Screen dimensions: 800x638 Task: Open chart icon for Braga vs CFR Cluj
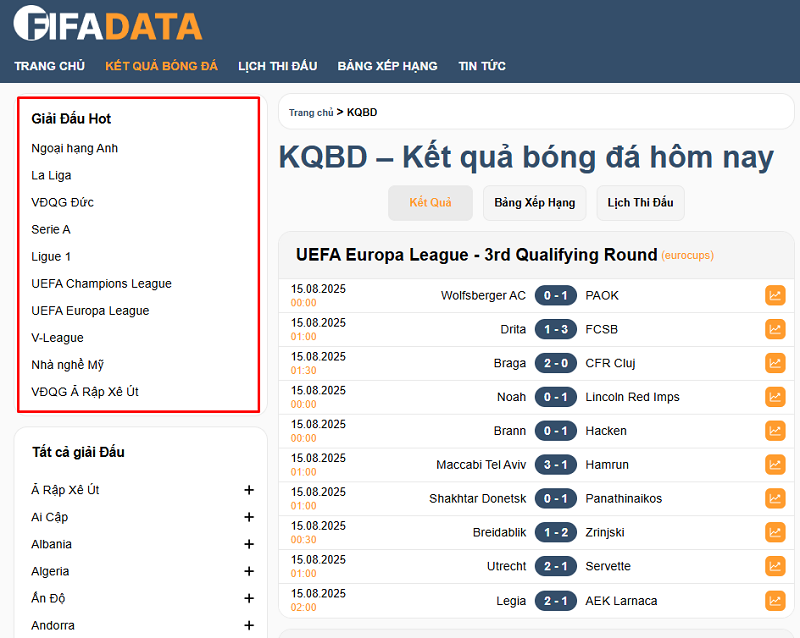point(775,363)
